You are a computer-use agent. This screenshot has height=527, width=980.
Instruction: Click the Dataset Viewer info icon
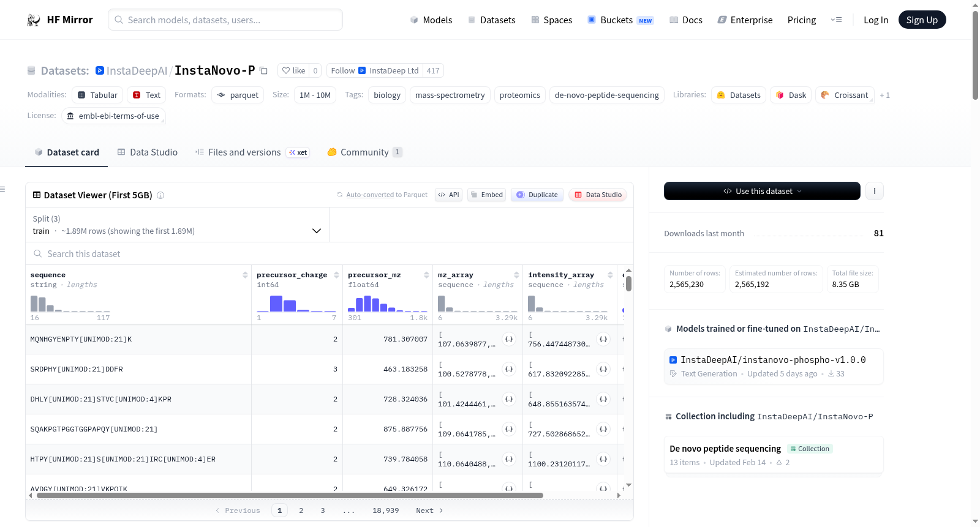160,195
